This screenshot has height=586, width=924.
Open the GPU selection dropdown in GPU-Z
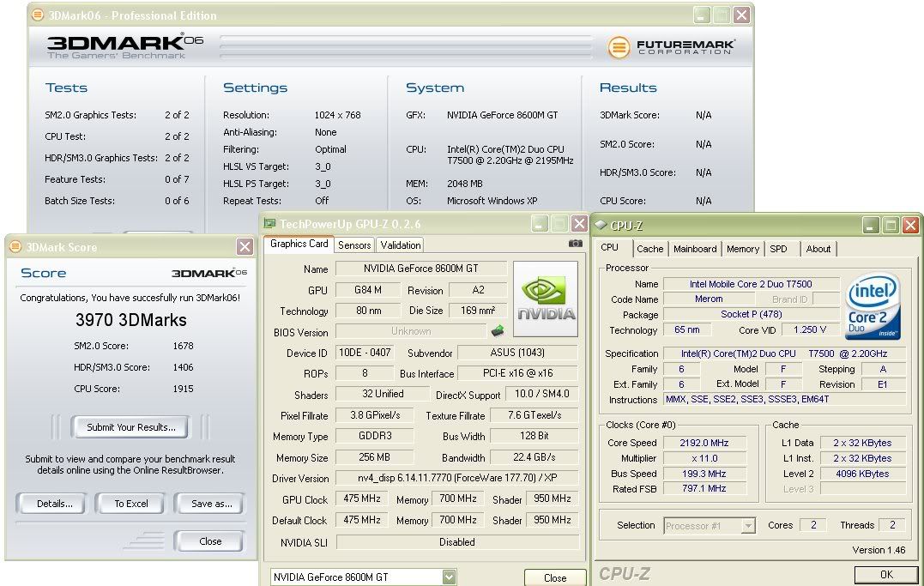(x=449, y=577)
